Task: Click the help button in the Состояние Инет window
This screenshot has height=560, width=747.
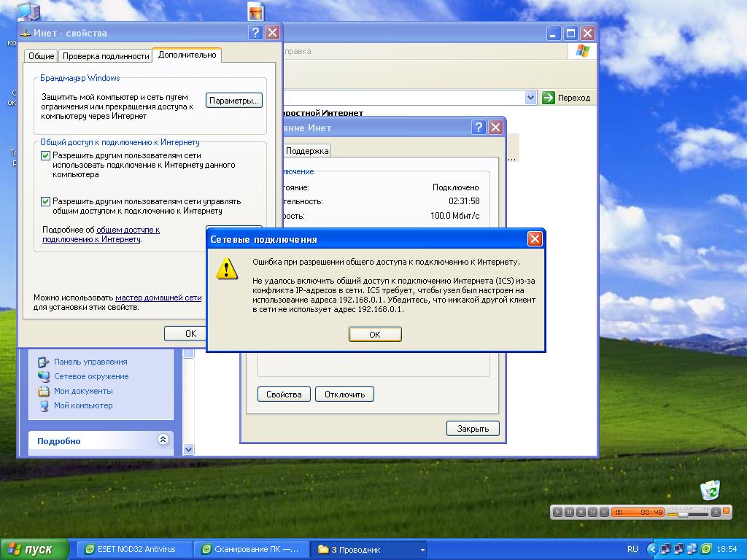Action: [x=479, y=127]
